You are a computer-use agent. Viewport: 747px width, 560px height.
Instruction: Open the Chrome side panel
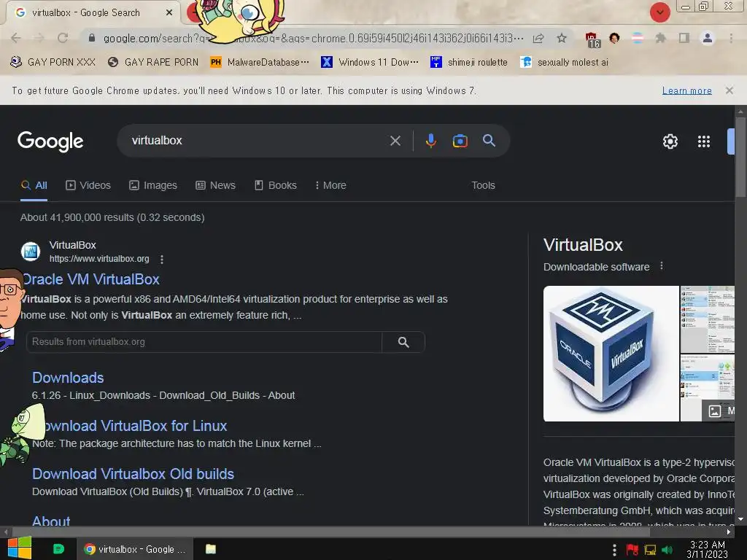(684, 38)
